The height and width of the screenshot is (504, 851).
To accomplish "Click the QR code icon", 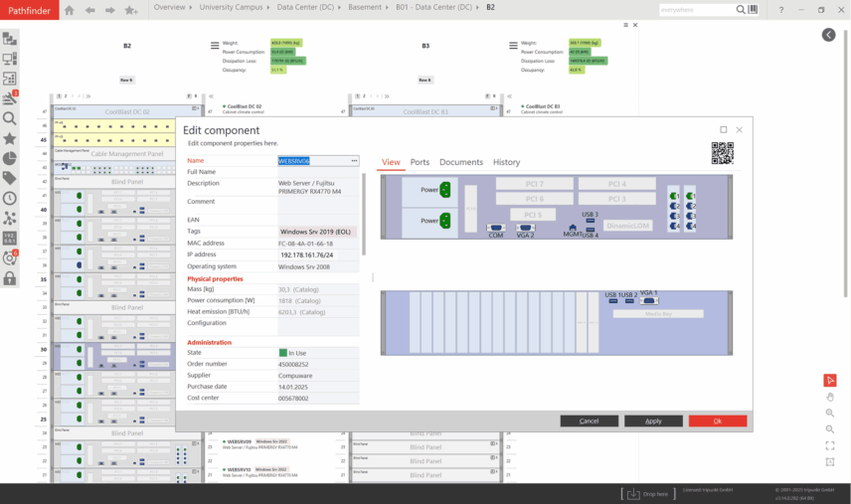I will point(722,153).
